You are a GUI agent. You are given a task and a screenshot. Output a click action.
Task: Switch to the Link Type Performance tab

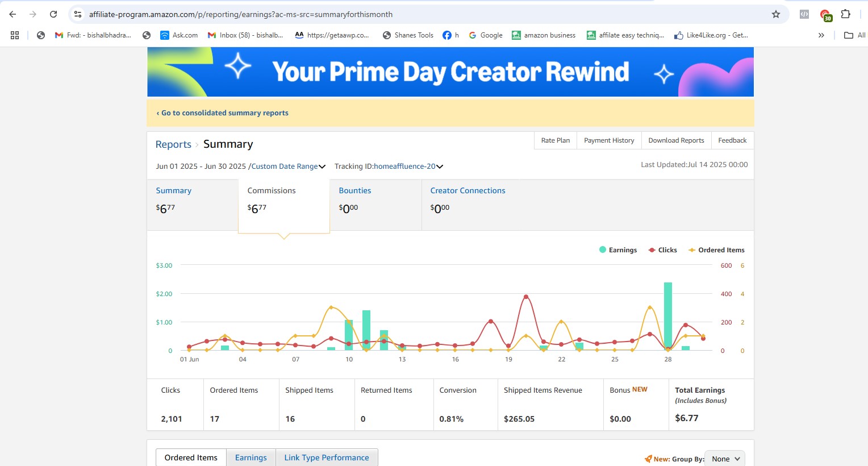click(327, 457)
